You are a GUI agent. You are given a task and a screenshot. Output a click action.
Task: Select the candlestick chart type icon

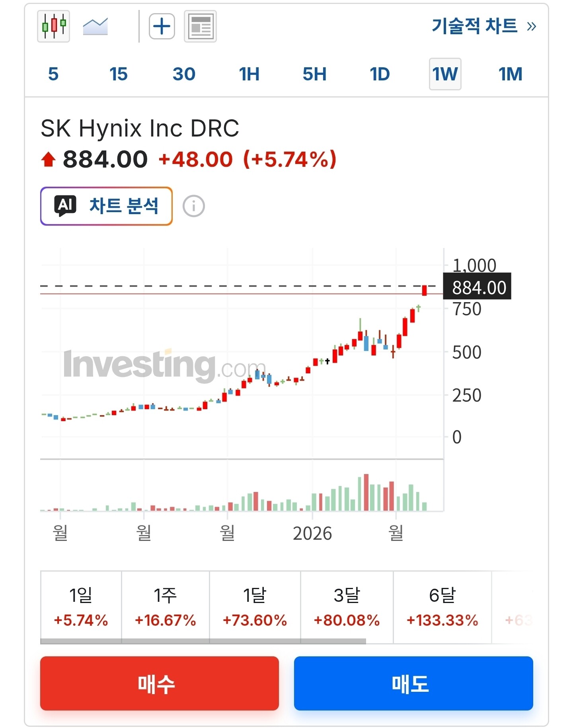click(54, 26)
